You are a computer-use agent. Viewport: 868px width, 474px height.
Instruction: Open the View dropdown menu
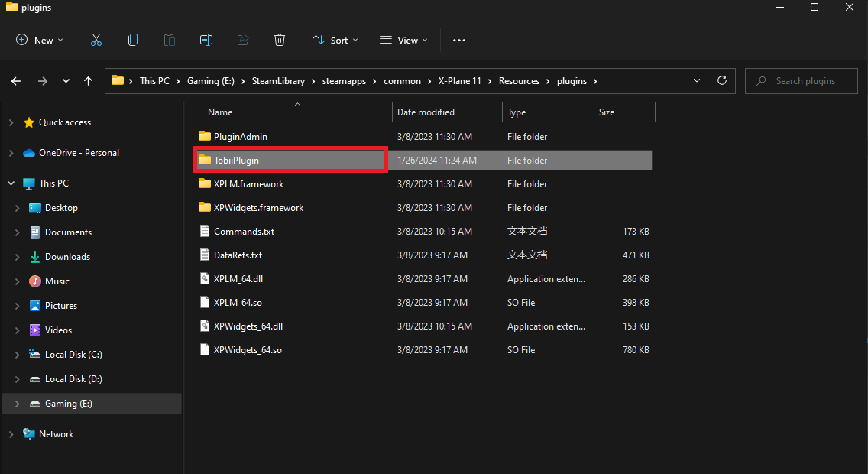(403, 41)
